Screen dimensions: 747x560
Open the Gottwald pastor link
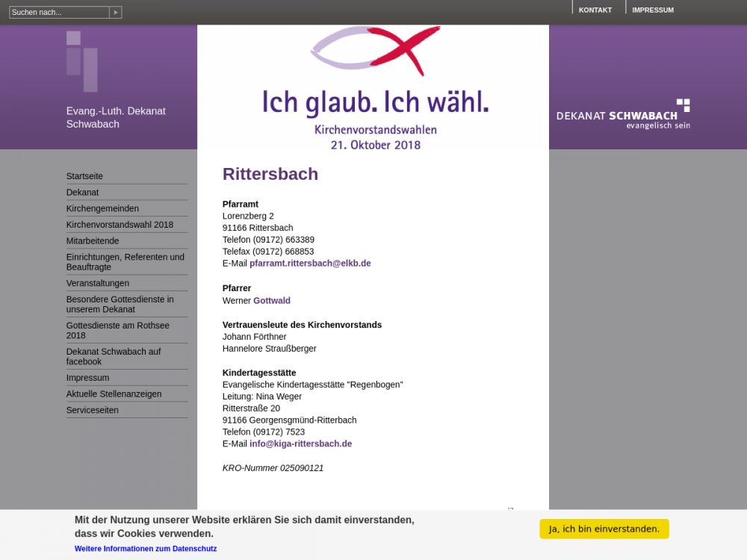click(x=272, y=301)
